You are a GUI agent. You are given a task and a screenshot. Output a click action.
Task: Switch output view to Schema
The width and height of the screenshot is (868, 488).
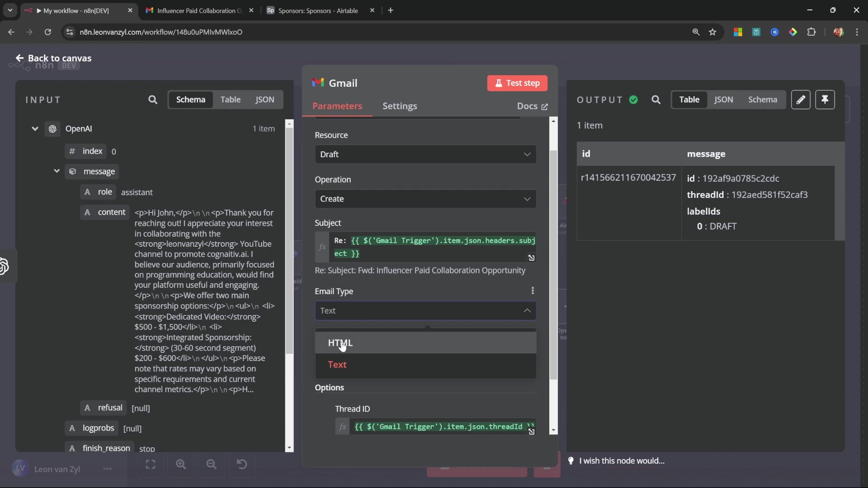pyautogui.click(x=763, y=100)
